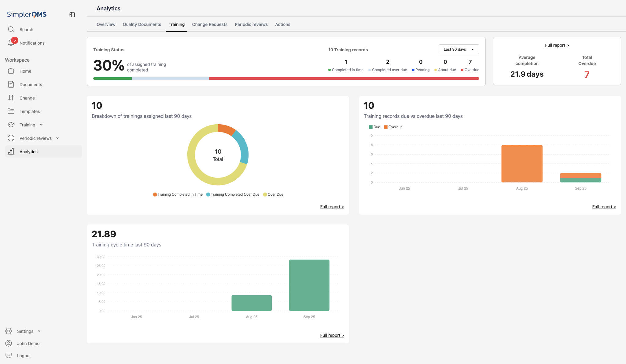Click the Change arrows icon
626x364 pixels.
pos(11,98)
